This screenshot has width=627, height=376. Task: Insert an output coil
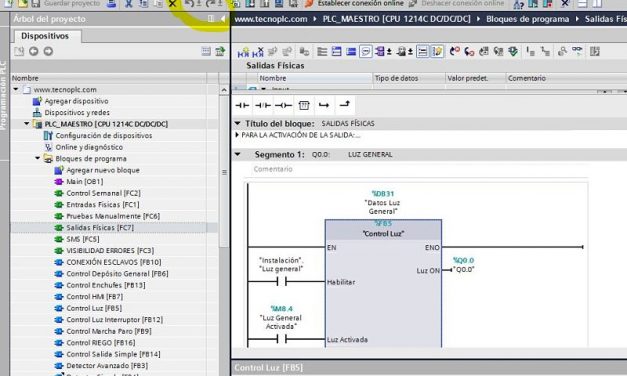pos(283,106)
